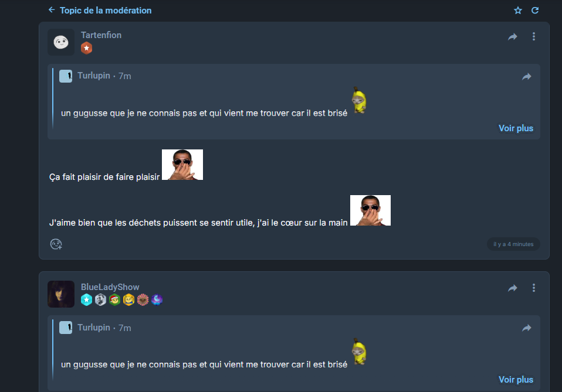Open the three-dot menu on BlueLadyShow's post
The height and width of the screenshot is (392, 562).
[534, 288]
